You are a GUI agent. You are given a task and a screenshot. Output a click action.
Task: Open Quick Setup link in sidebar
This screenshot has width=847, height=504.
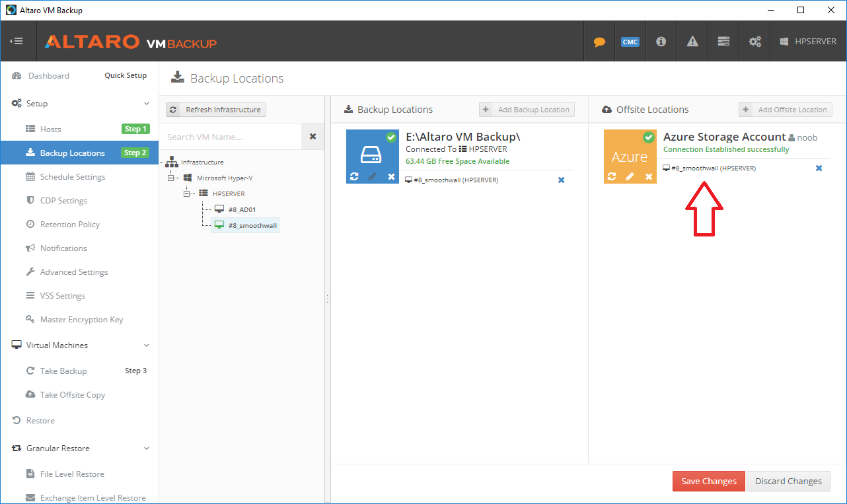click(126, 75)
